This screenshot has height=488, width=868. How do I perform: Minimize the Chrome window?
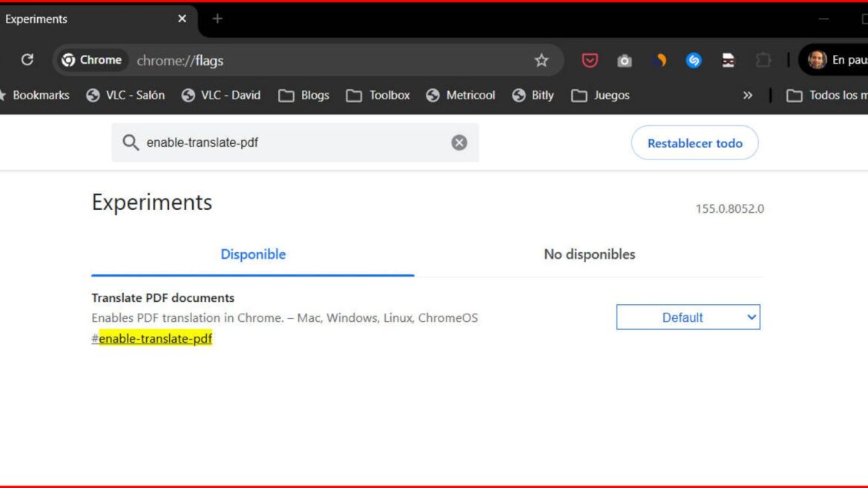823,19
